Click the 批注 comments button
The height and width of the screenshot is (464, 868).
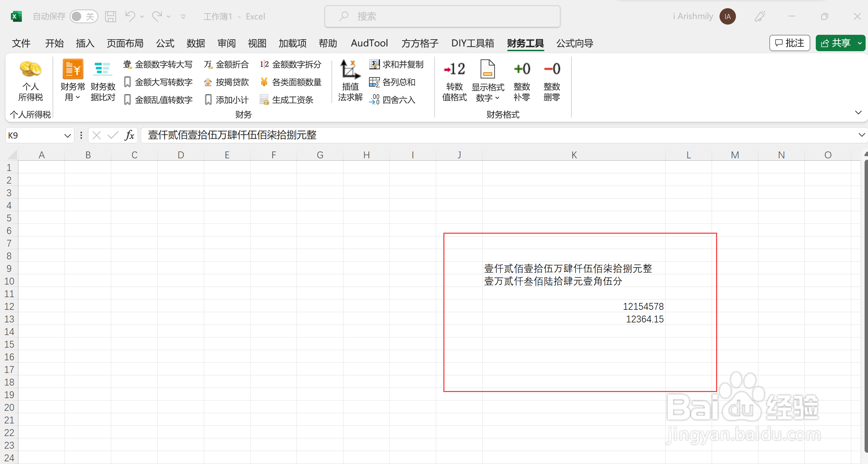[789, 43]
